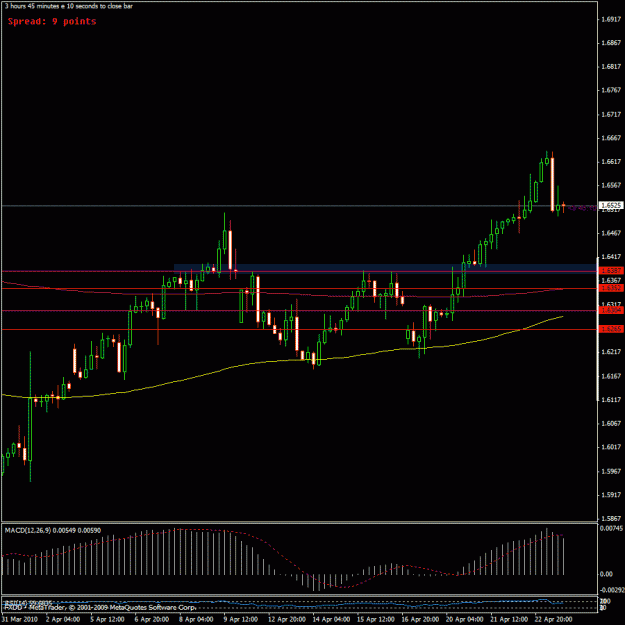Click the MetaQuotes Software Corp copyright text

tap(100, 608)
